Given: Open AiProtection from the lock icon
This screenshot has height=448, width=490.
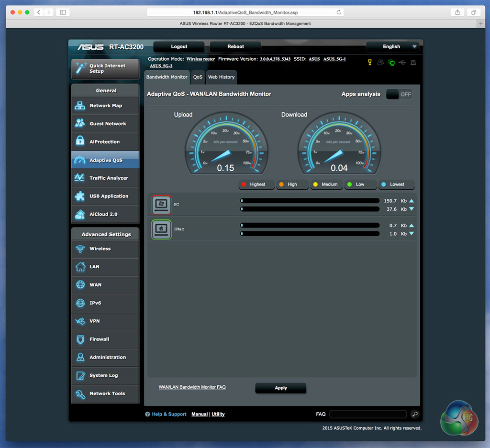Looking at the screenshot, I should pos(80,142).
